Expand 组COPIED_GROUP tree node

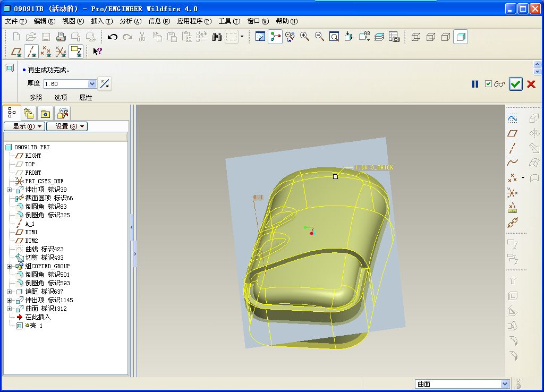pyautogui.click(x=10, y=267)
